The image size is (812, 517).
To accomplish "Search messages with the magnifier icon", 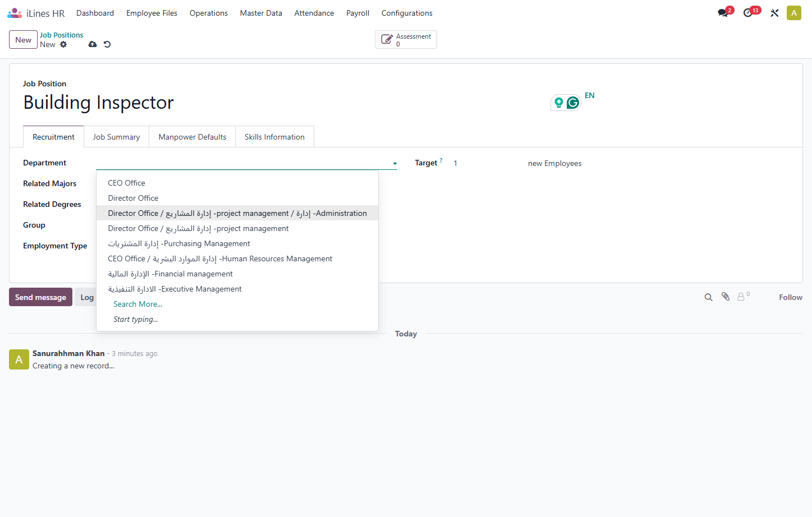I will [709, 297].
